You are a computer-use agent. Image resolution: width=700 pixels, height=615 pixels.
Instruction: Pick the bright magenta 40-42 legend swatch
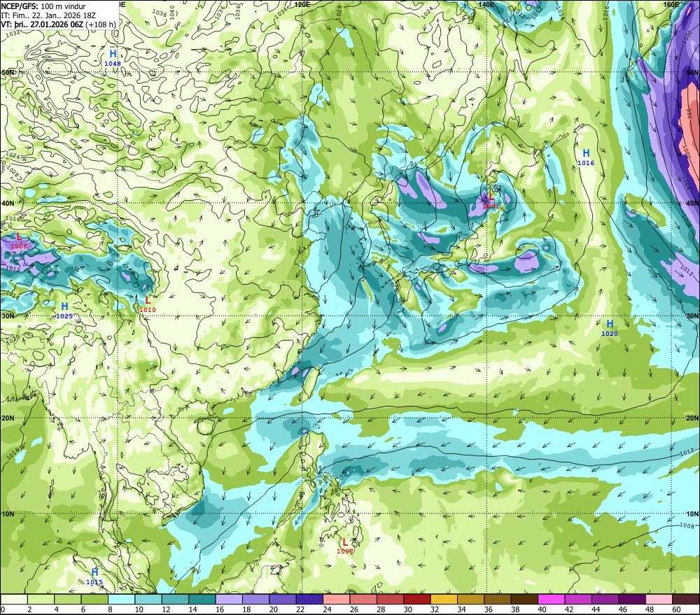point(552,599)
